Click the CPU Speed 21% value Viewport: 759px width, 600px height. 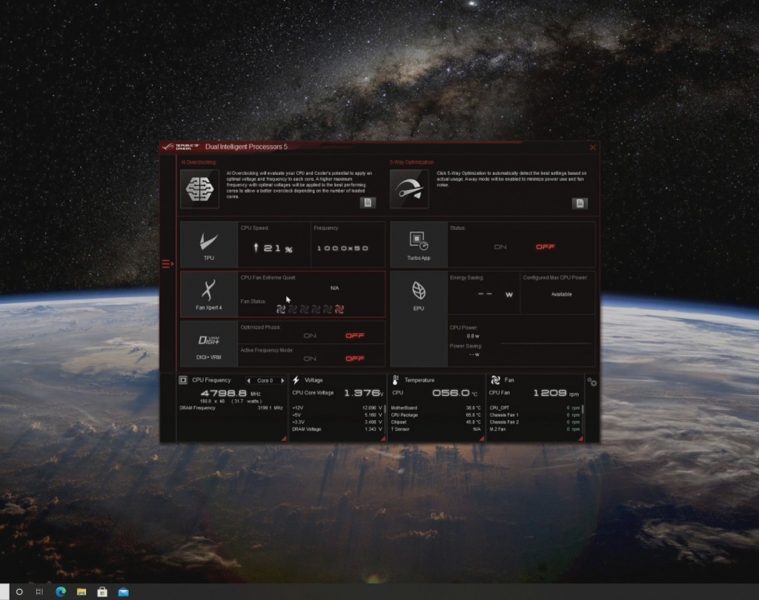[273, 248]
